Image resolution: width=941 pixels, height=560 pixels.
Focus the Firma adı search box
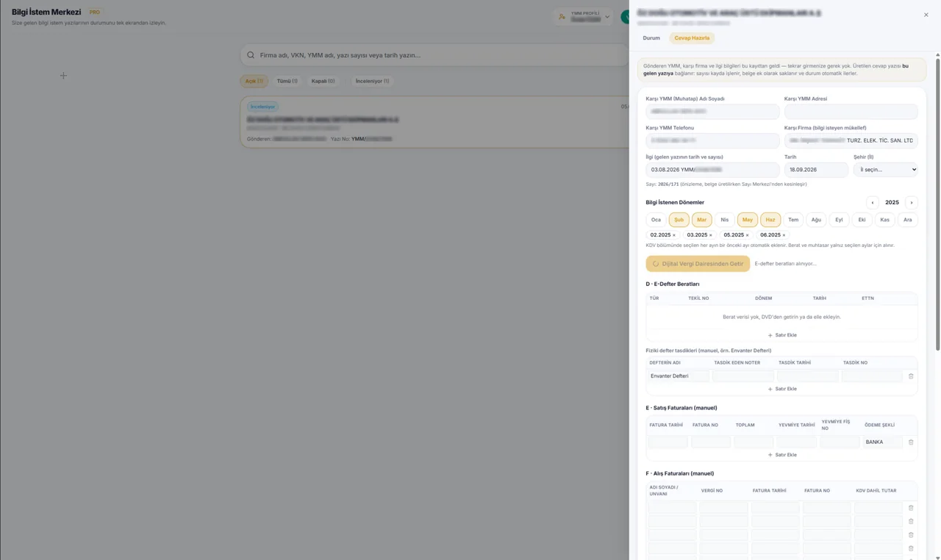(435, 55)
